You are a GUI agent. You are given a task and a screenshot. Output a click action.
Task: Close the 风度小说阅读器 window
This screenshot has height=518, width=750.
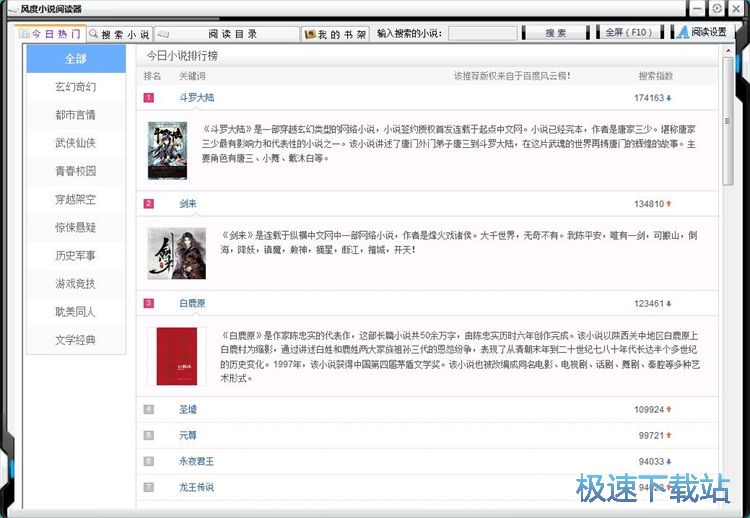[x=736, y=9]
